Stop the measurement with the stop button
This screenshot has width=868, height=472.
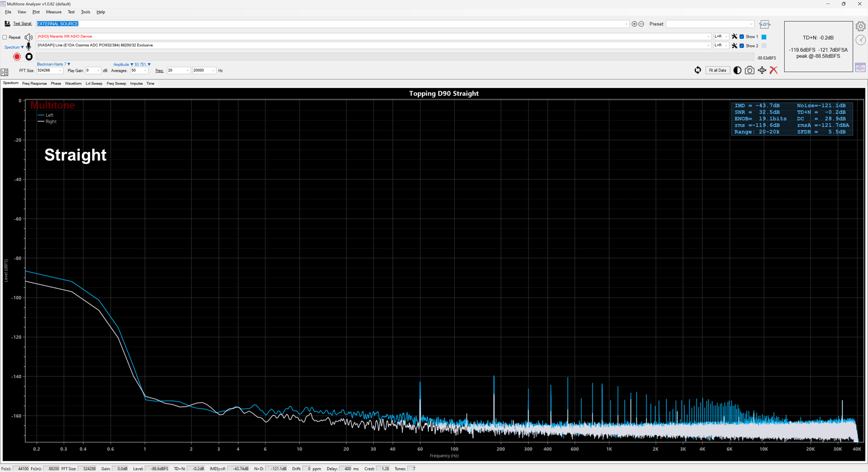click(x=29, y=56)
